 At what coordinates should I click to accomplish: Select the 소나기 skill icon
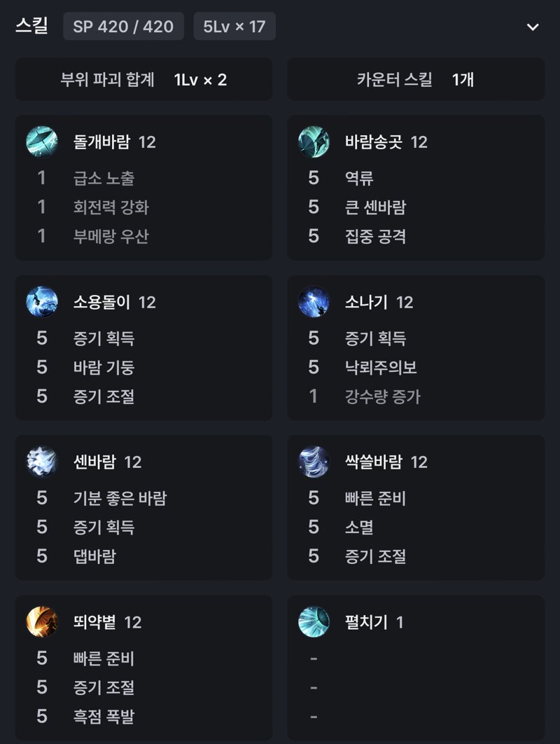coord(314,301)
